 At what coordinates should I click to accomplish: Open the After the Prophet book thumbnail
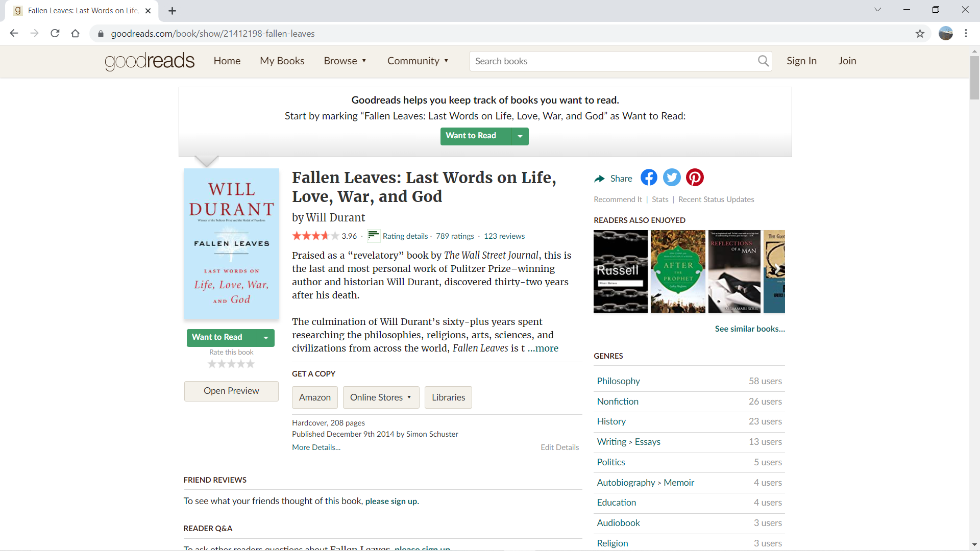pyautogui.click(x=678, y=271)
